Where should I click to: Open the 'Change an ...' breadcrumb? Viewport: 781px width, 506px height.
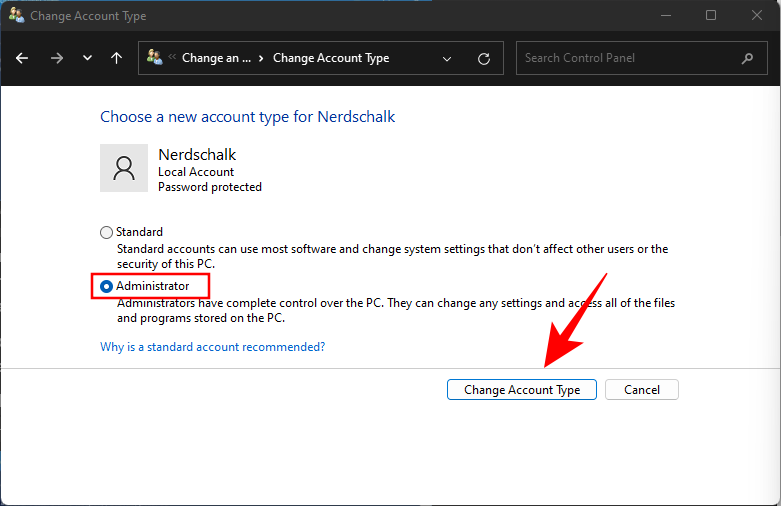click(x=216, y=58)
